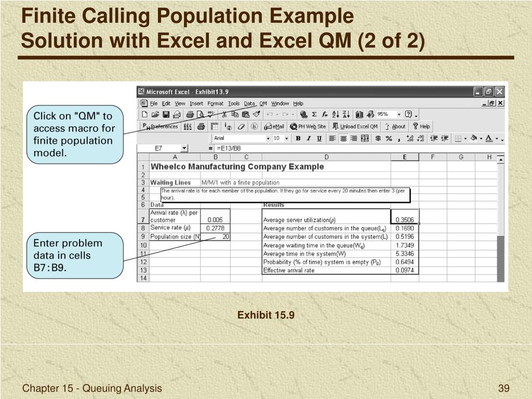Toggle Italic formatting
The image size is (532, 399).
coord(309,138)
